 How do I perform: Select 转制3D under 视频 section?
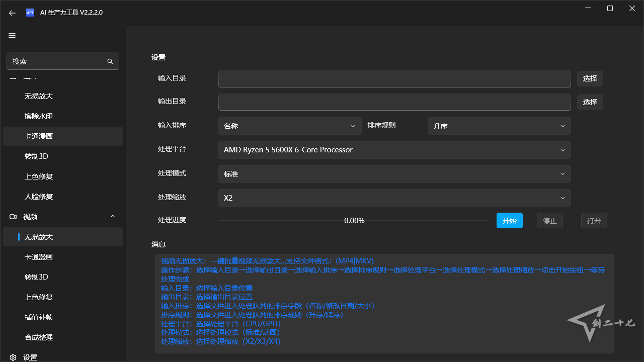(63, 277)
